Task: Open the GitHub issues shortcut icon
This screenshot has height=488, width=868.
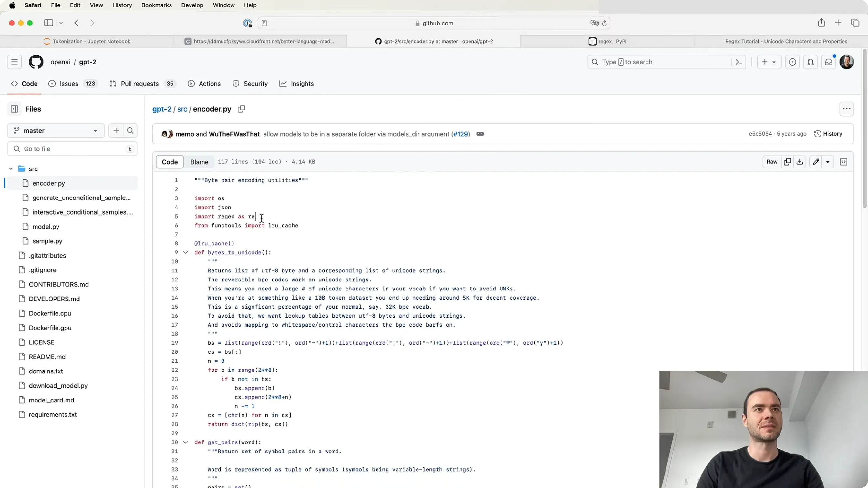Action: (x=792, y=62)
